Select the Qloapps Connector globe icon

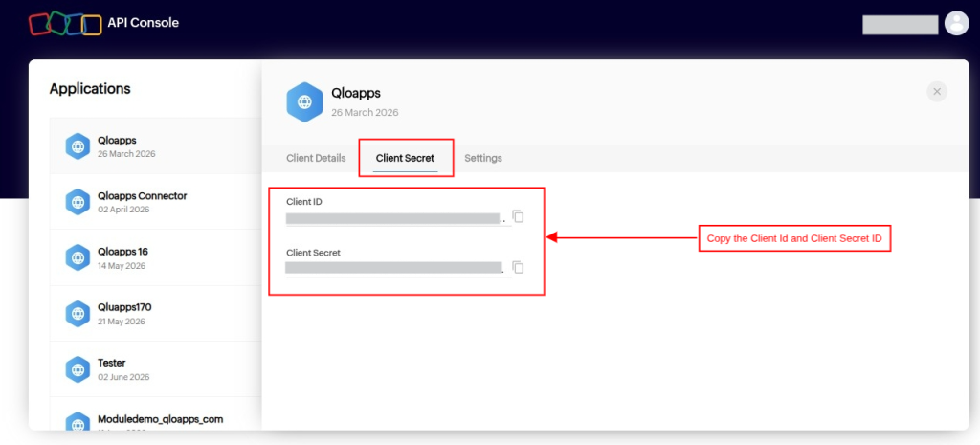78,202
